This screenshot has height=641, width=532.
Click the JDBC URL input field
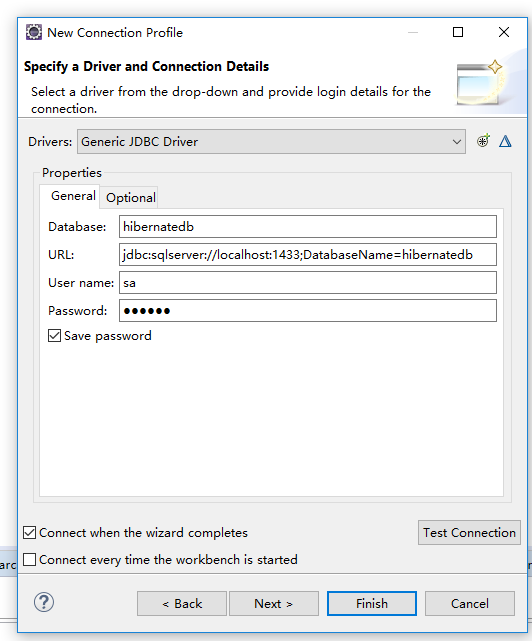[x=308, y=255]
